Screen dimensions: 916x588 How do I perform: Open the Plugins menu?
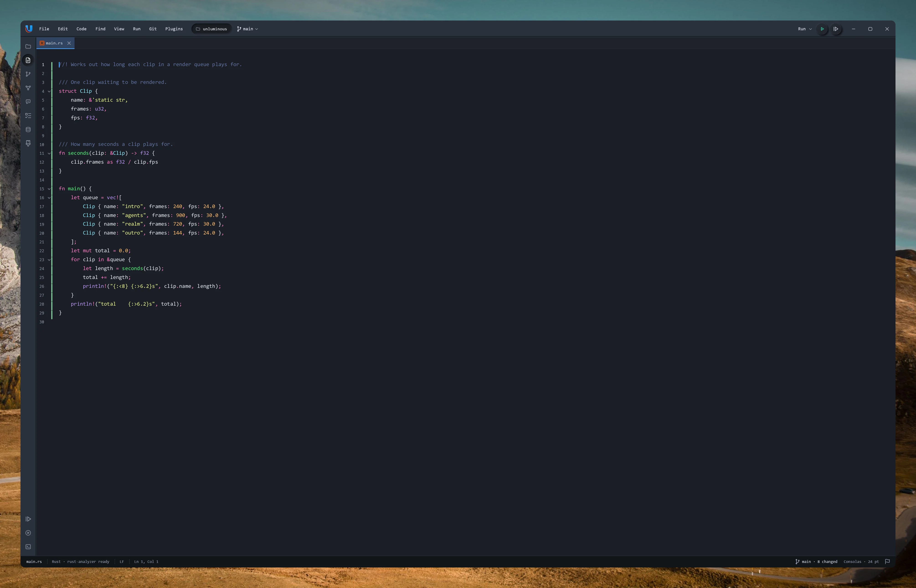(x=174, y=29)
